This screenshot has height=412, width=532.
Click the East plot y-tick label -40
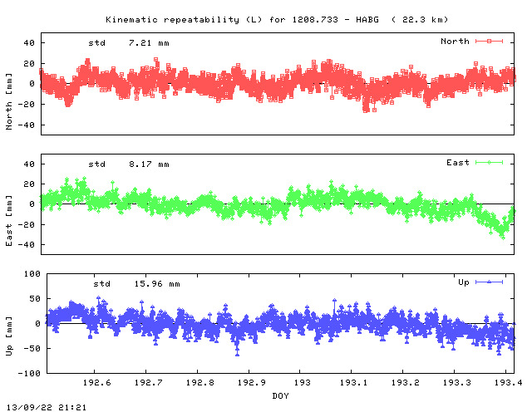[27, 244]
